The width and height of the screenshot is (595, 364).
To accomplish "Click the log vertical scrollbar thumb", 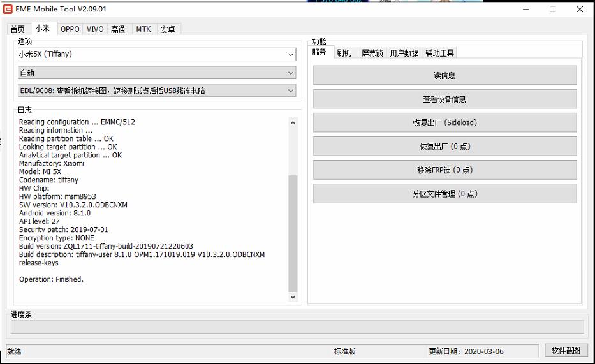I will (293, 233).
